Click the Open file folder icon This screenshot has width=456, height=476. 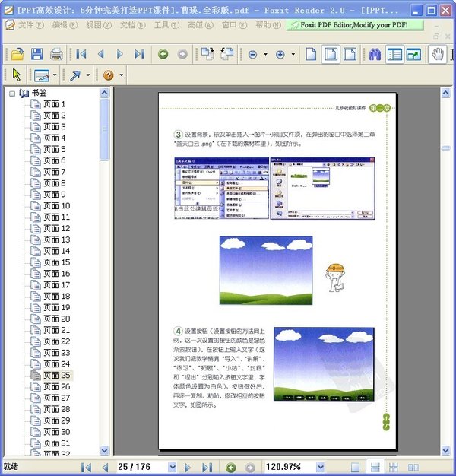(x=17, y=54)
